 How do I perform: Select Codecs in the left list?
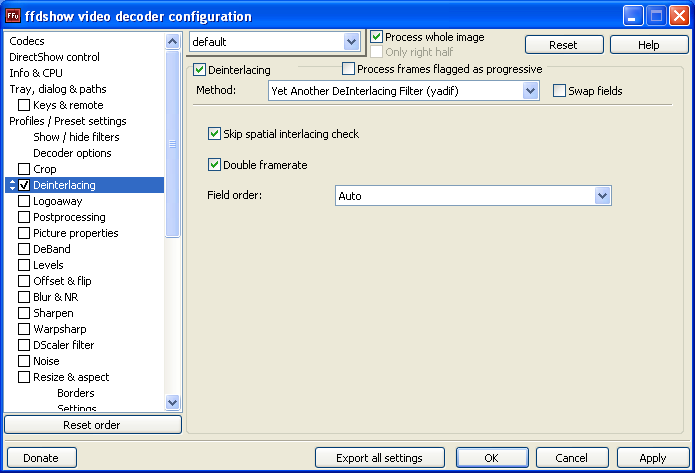click(x=27, y=41)
